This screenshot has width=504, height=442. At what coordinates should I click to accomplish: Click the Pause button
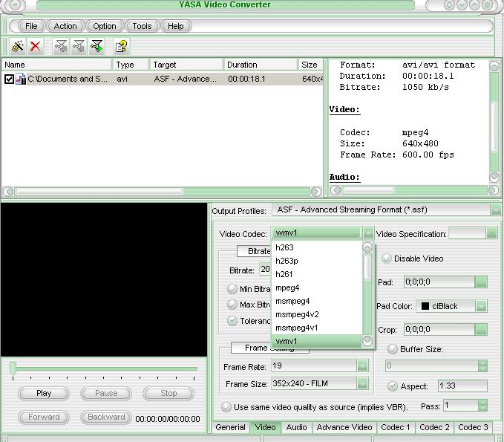point(106,394)
